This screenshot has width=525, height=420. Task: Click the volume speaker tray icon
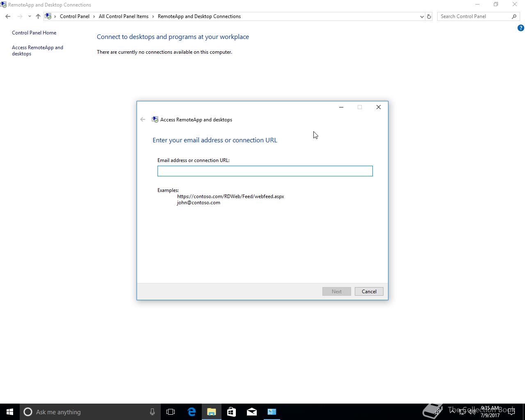[x=472, y=412]
